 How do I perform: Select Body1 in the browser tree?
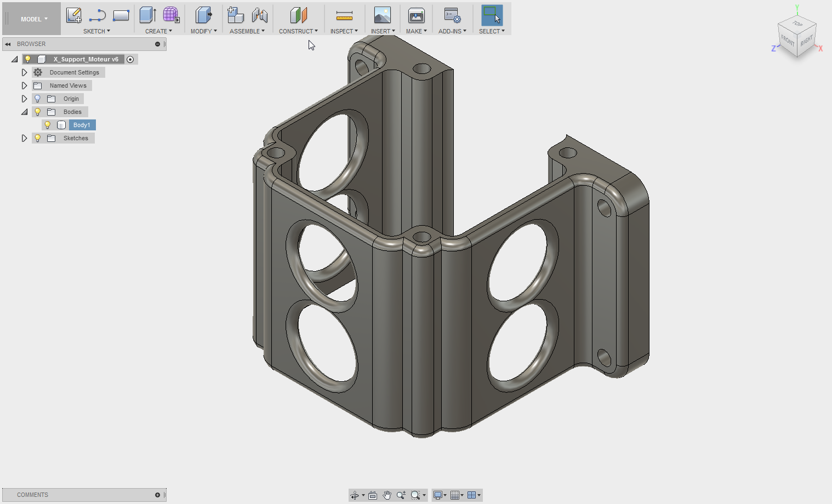tap(82, 125)
